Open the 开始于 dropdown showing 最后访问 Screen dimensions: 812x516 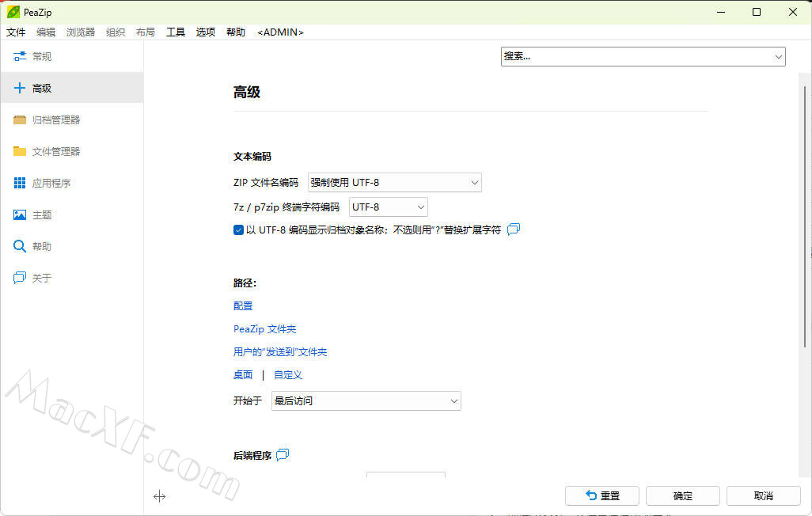[x=366, y=401]
